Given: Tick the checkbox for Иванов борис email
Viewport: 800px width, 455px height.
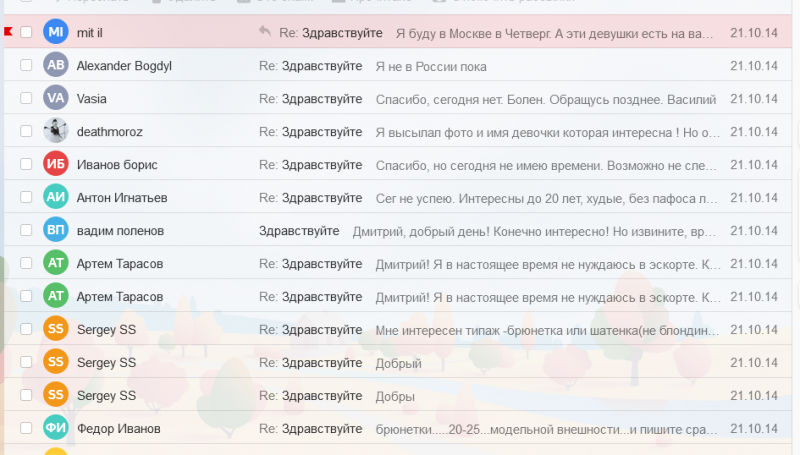Looking at the screenshot, I should (26, 164).
